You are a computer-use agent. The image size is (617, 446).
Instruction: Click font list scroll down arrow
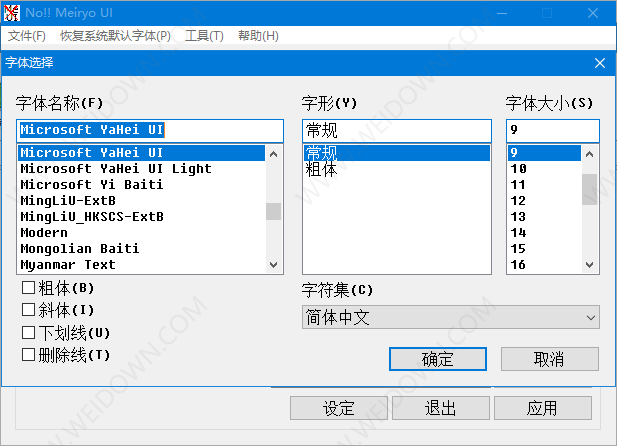coord(273,265)
